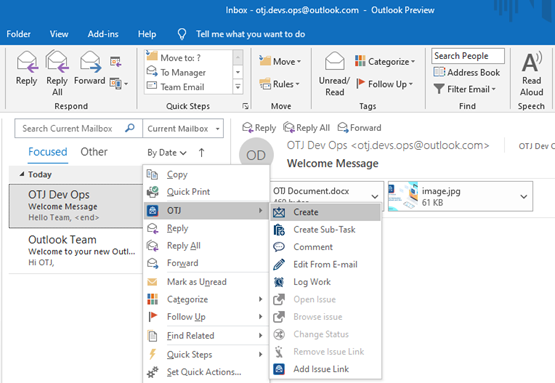Select Comment in the OTJ submenu
Image resolution: width=555 pixels, height=383 pixels.
pos(326,247)
